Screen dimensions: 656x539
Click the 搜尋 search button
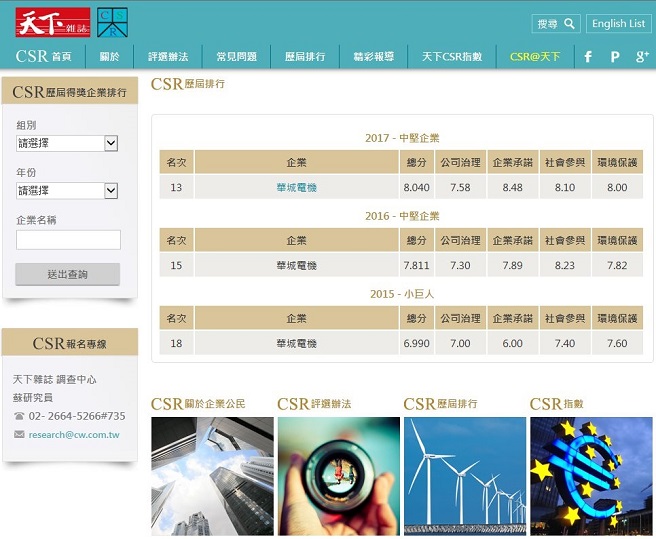[556, 23]
